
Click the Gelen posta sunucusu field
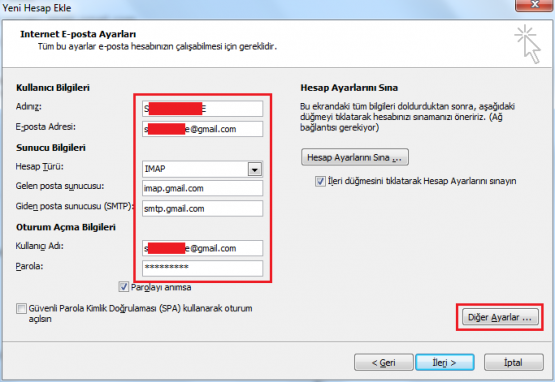click(x=202, y=188)
